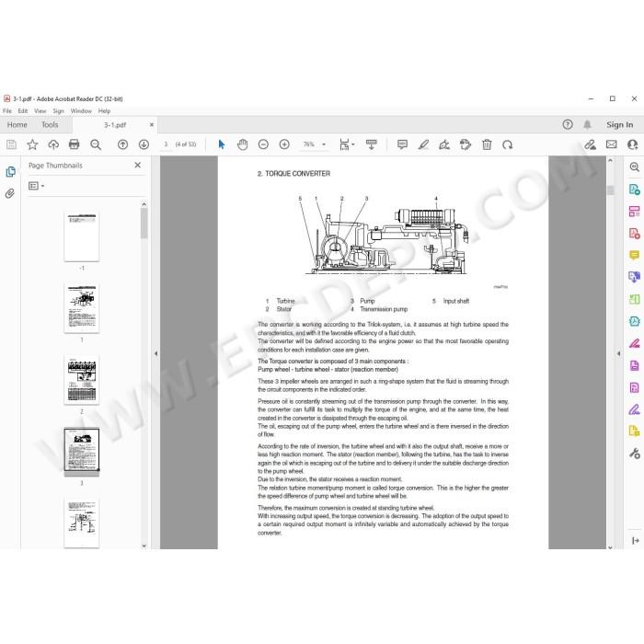Click the document scrollbar up arrow
The width and height of the screenshot is (644, 644).
point(610,161)
